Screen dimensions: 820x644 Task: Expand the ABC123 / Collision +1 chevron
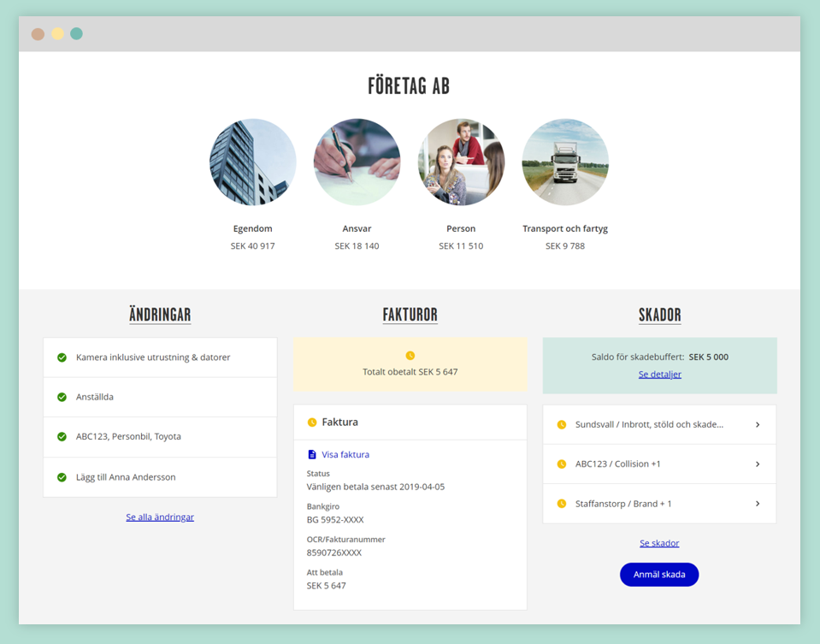pyautogui.click(x=758, y=464)
